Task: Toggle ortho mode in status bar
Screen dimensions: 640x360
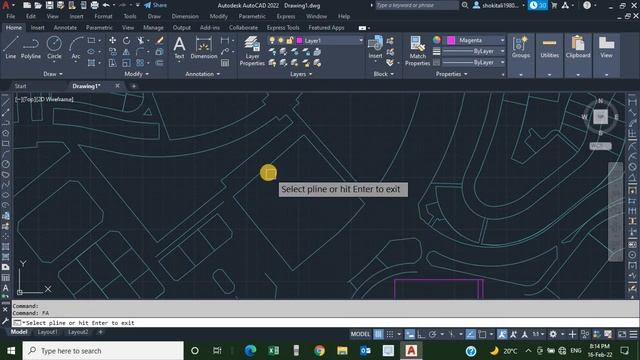Action: click(x=421, y=334)
